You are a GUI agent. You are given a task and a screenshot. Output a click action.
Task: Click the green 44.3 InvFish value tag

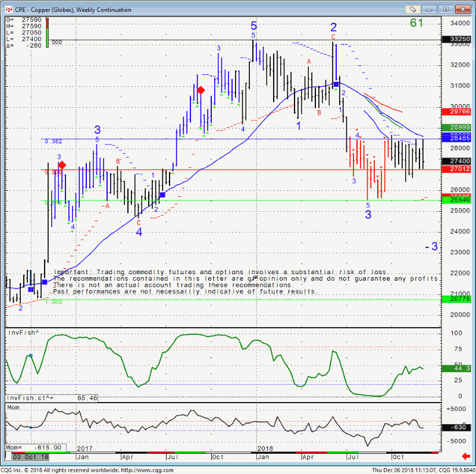pos(460,369)
